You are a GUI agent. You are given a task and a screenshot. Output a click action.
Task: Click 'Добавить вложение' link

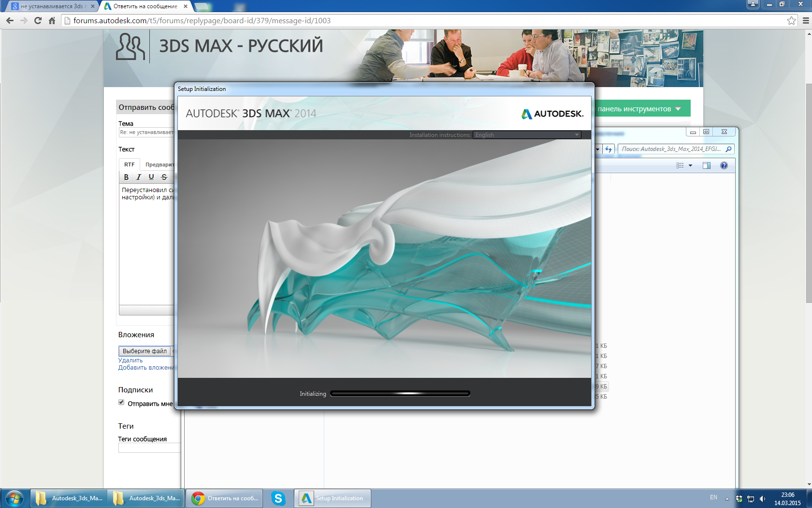pyautogui.click(x=146, y=368)
